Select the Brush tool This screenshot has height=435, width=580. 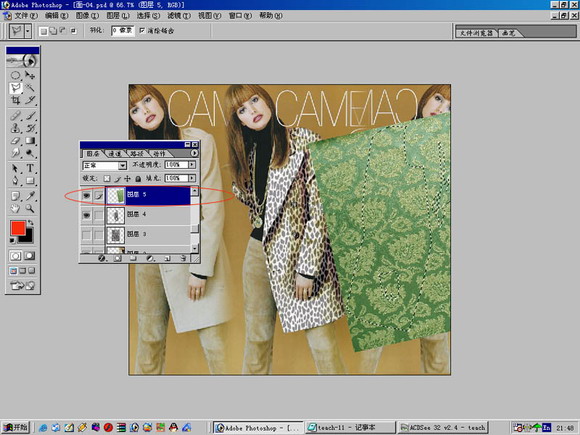click(x=30, y=116)
